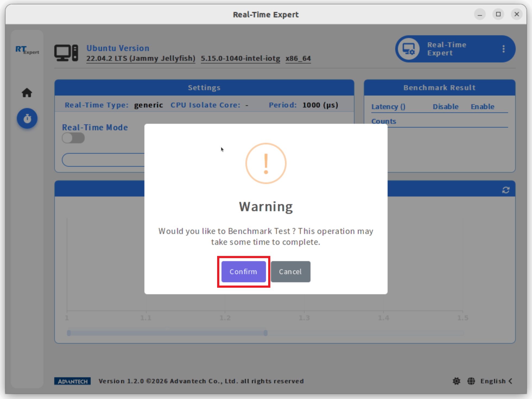Select the Benchmark Result panel header
Viewport: 532px width, 399px height.
tap(439, 87)
